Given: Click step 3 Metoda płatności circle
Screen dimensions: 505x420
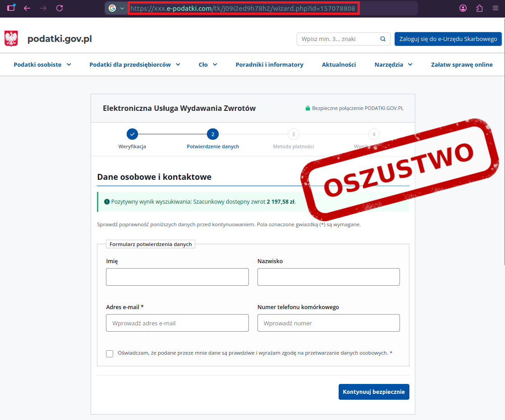Looking at the screenshot, I should point(294,134).
